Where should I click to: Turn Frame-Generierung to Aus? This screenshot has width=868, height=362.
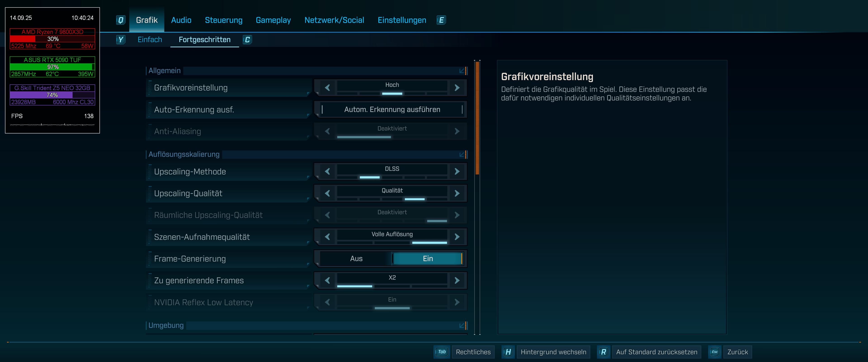[x=356, y=259]
